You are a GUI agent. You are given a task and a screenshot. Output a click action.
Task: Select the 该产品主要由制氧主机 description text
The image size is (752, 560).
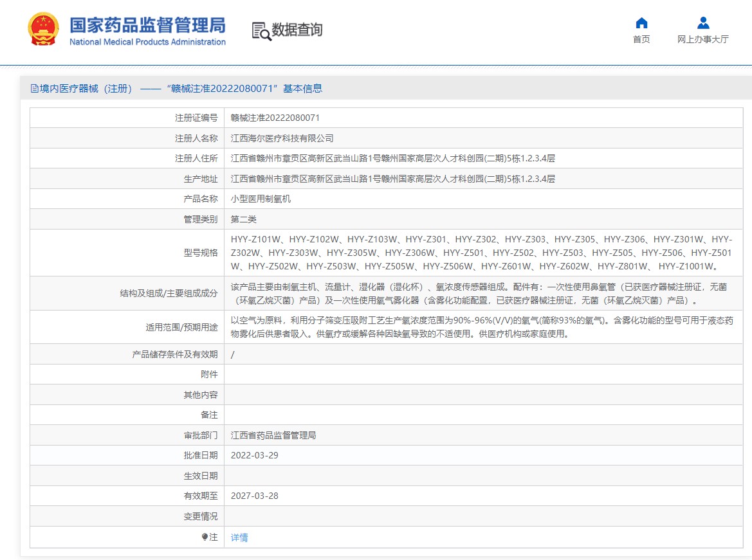click(x=479, y=293)
